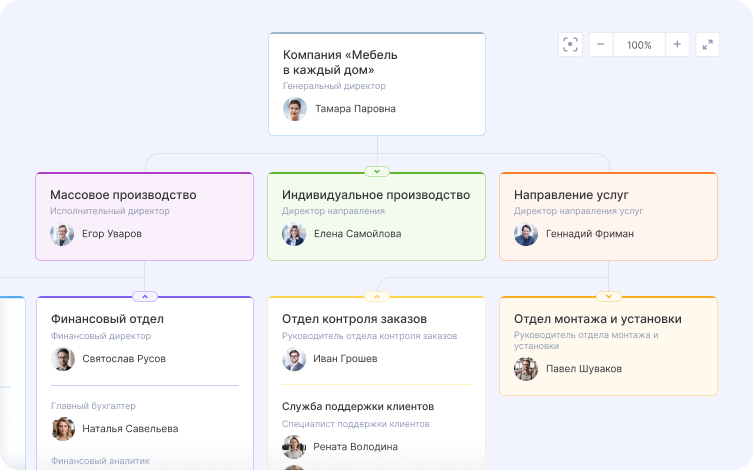Expand the Отдел монтажа и установки chevron

point(609,296)
